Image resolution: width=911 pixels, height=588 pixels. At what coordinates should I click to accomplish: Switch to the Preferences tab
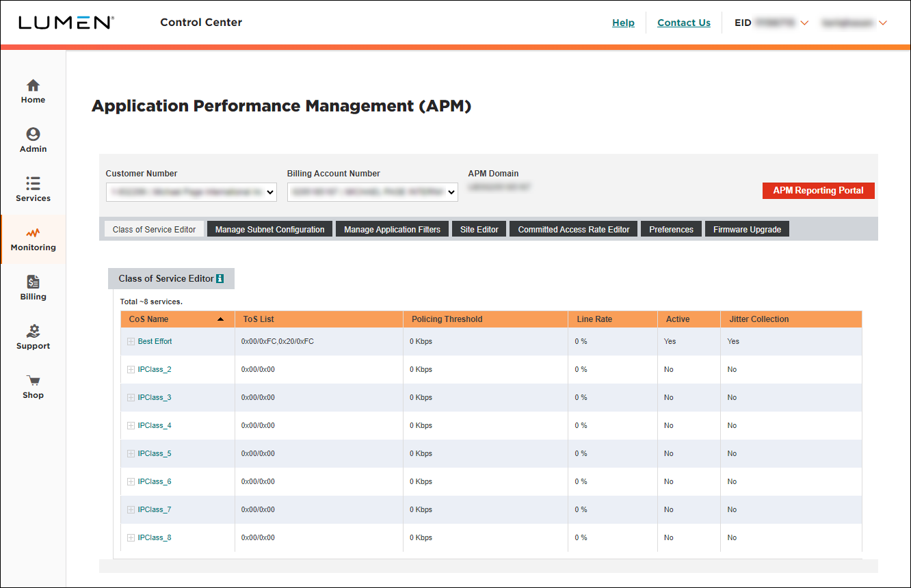click(x=671, y=229)
